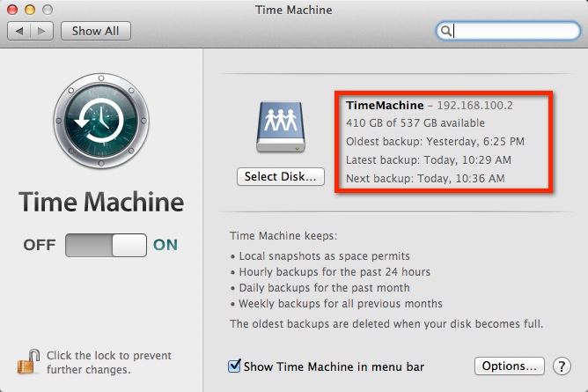Uncheck Show Time Machine in menu bar
588x392 pixels.
click(234, 366)
